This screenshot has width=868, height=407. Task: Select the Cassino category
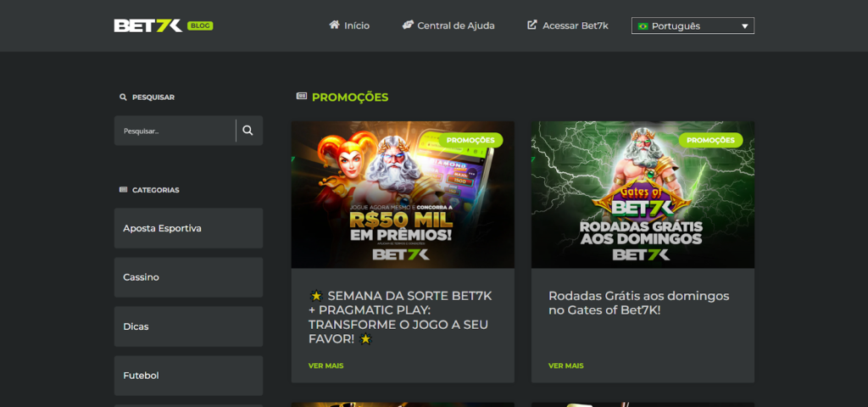pyautogui.click(x=188, y=277)
